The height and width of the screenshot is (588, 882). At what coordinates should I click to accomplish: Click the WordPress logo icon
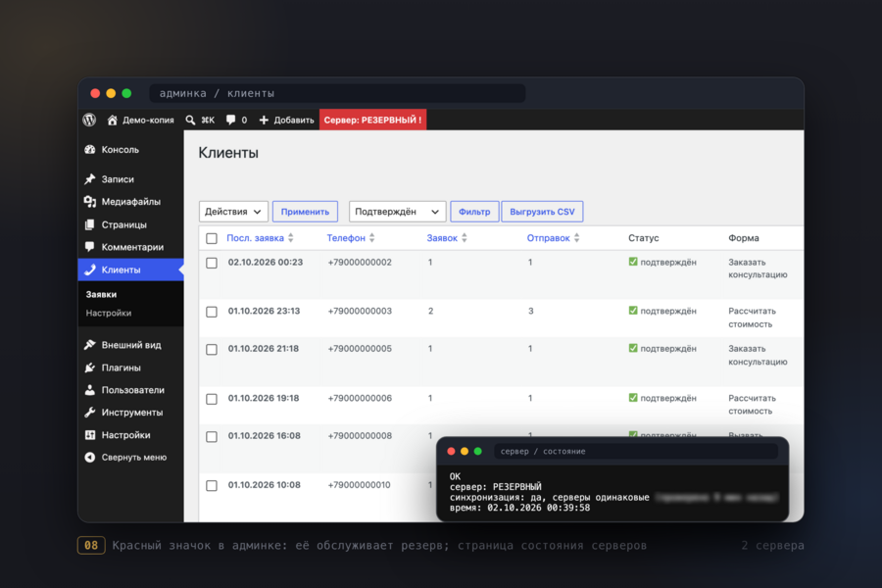89,120
